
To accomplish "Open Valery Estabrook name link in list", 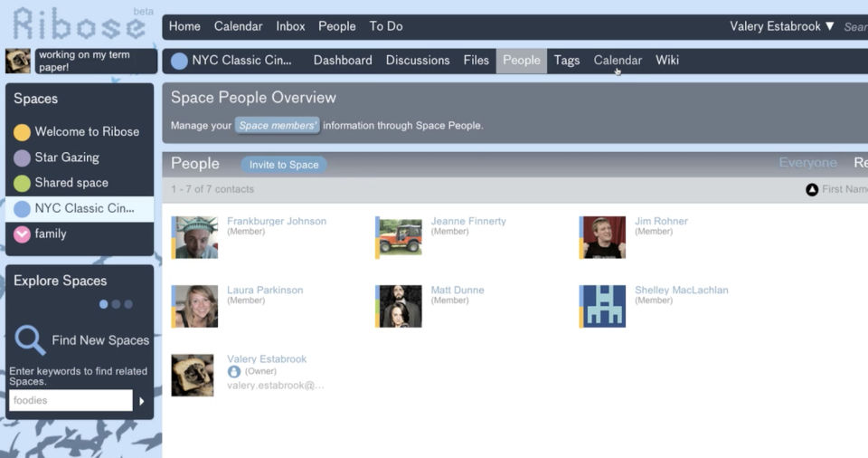I will 266,358.
